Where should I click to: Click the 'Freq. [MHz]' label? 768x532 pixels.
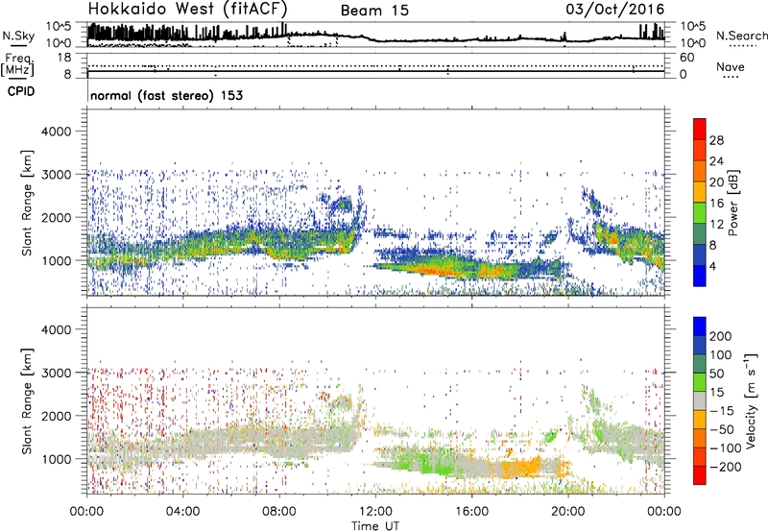tap(18, 65)
